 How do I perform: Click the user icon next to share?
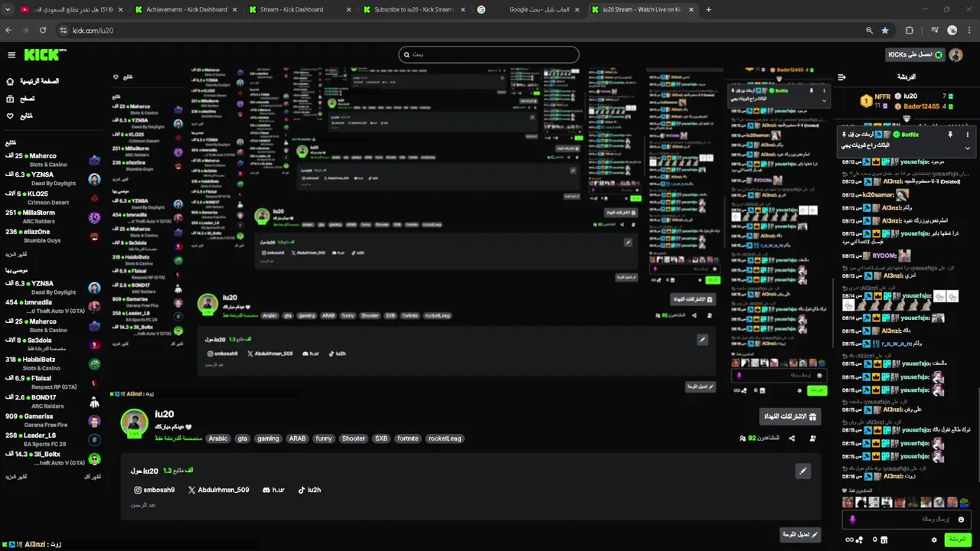[x=812, y=439]
